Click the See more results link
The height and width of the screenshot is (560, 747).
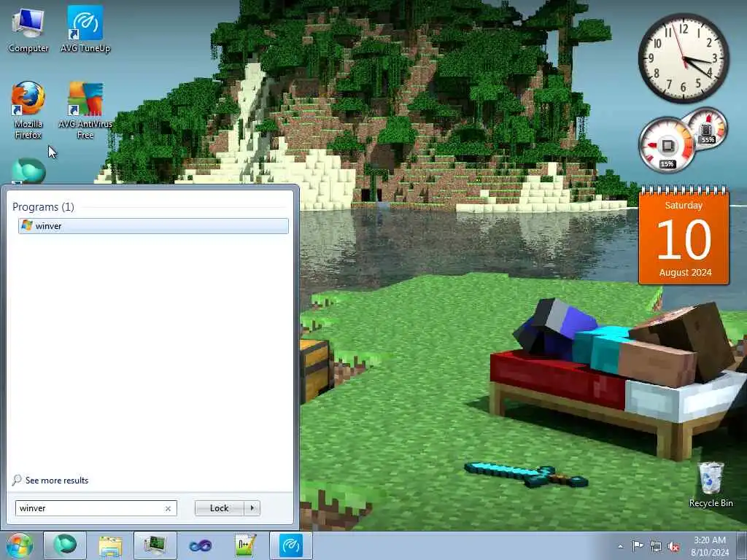coord(57,481)
